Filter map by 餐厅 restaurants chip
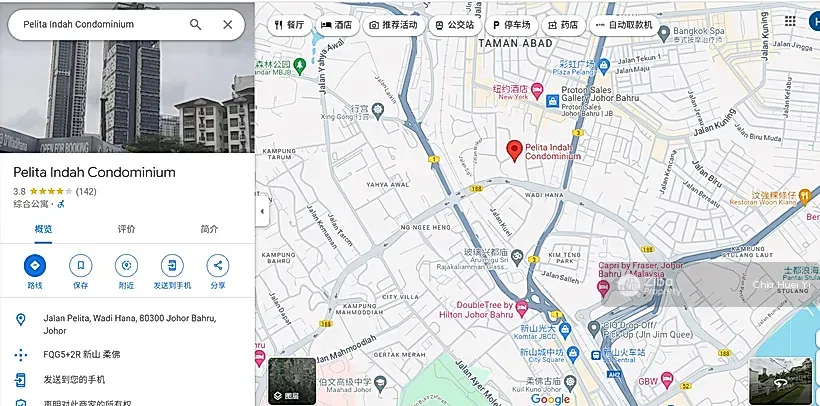This screenshot has width=820, height=406. (x=288, y=24)
